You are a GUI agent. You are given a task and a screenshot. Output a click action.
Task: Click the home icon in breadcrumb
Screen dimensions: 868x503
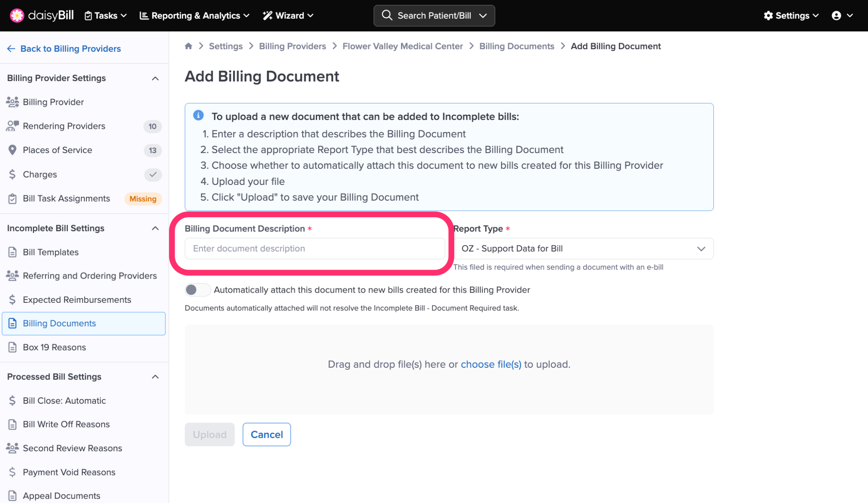(x=189, y=46)
